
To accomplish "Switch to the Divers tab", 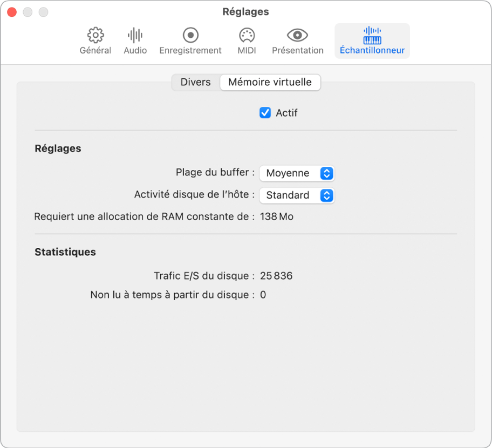I will click(x=196, y=82).
